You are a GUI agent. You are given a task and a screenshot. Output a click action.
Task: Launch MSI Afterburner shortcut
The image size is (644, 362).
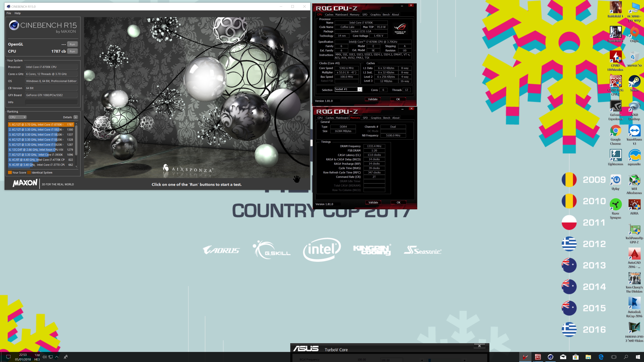tap(634, 184)
